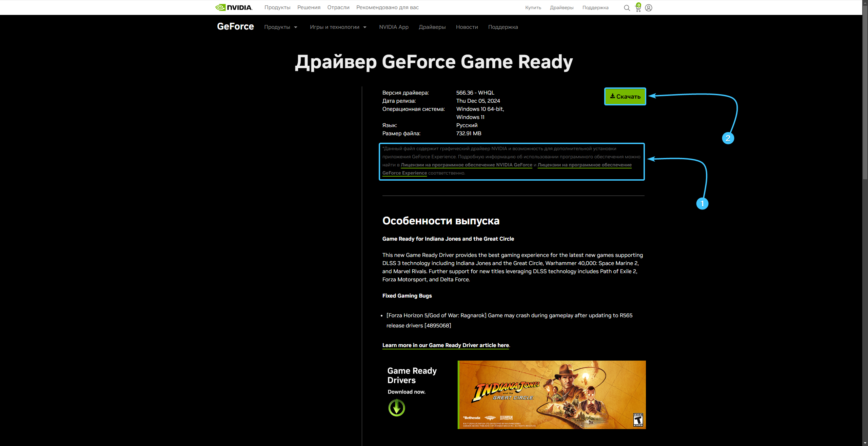Viewport: 868px width, 446px height.
Task: Click the Download now. banner text
Action: pyautogui.click(x=407, y=392)
